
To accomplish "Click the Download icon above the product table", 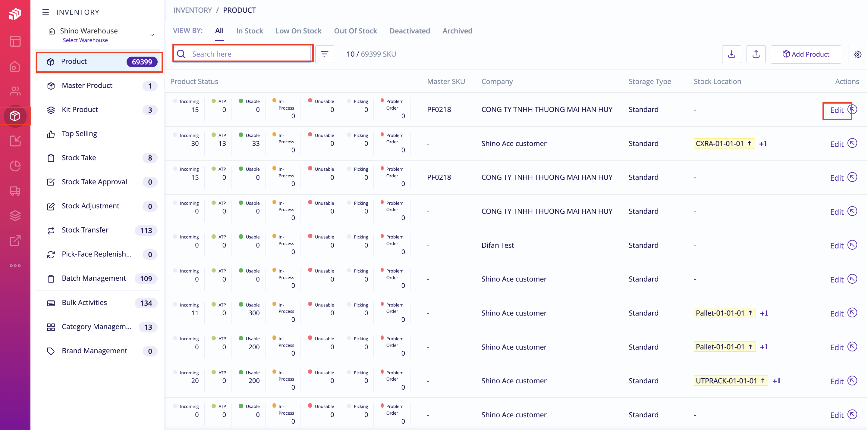I will 731,54.
